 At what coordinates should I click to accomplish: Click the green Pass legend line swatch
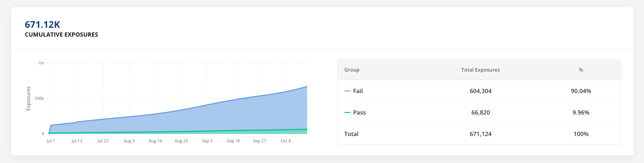tap(347, 112)
